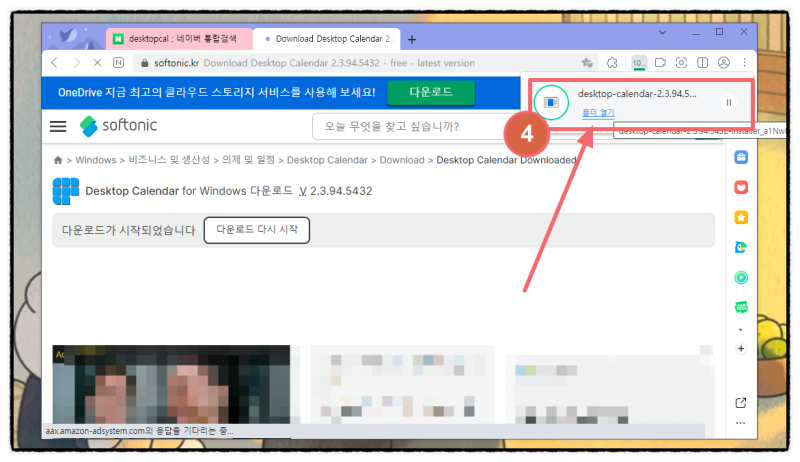
Task: Switch to the desktopcal 네이버 통합검색 tab
Action: click(179, 39)
